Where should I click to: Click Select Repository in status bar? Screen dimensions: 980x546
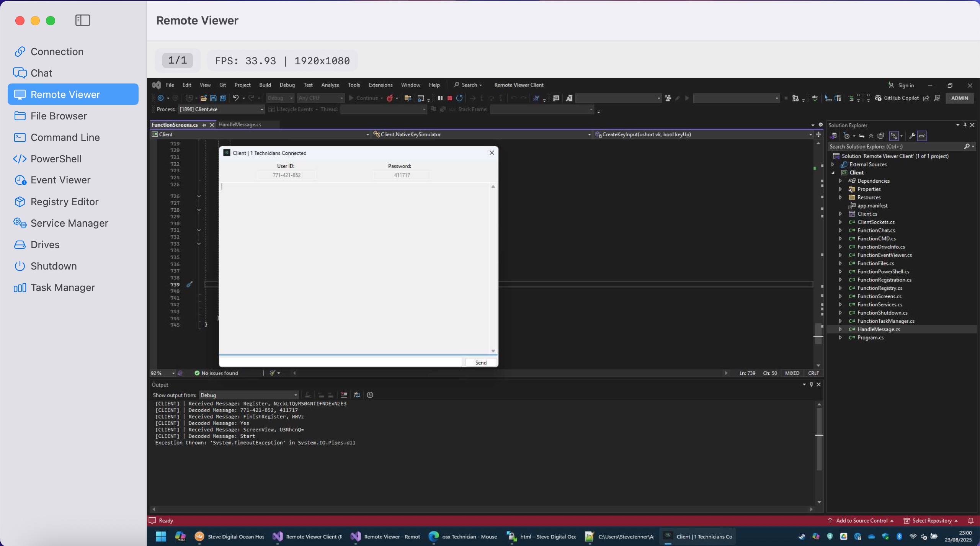pyautogui.click(x=931, y=521)
